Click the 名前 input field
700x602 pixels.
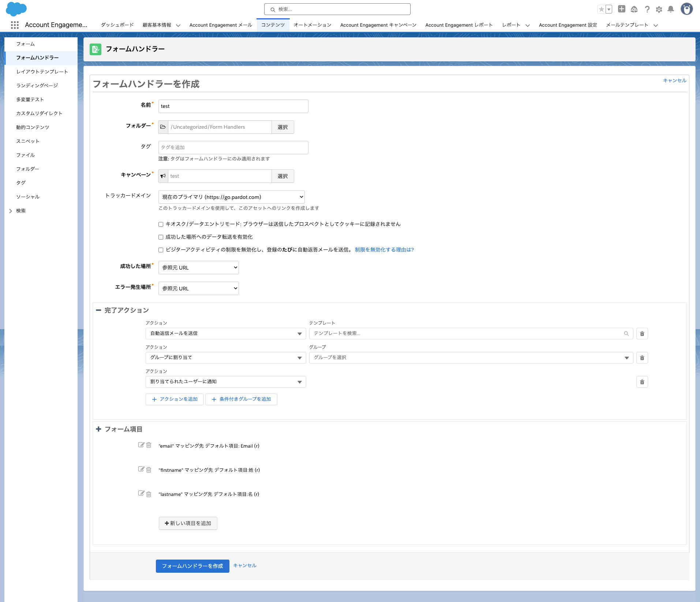(233, 106)
